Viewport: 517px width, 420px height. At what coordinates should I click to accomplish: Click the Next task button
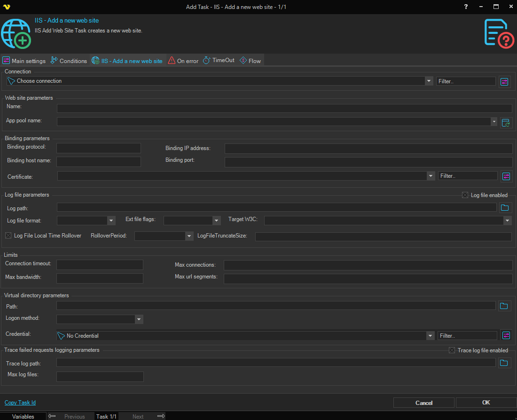pos(138,416)
